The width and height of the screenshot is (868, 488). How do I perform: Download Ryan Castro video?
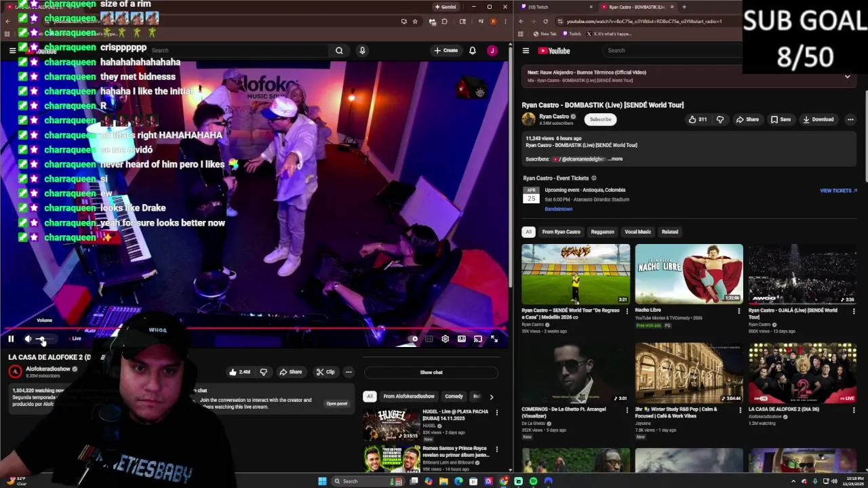(818, 119)
